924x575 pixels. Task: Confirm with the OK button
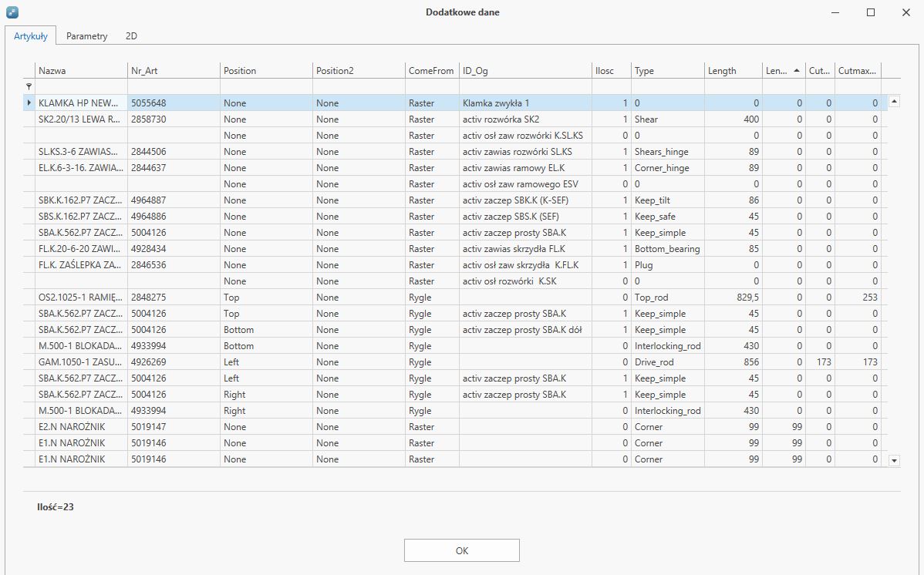click(461, 550)
